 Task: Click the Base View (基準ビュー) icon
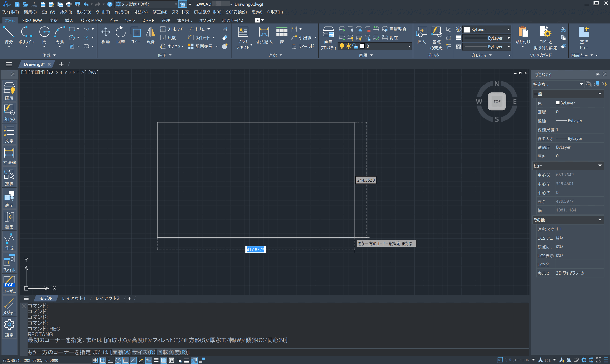coord(584,38)
